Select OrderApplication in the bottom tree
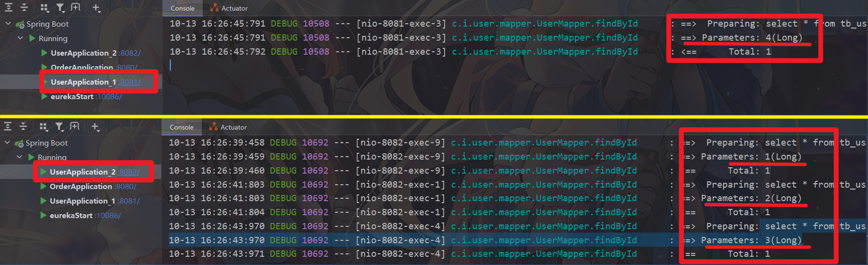Viewport: 868px width, 265px height. click(81, 187)
